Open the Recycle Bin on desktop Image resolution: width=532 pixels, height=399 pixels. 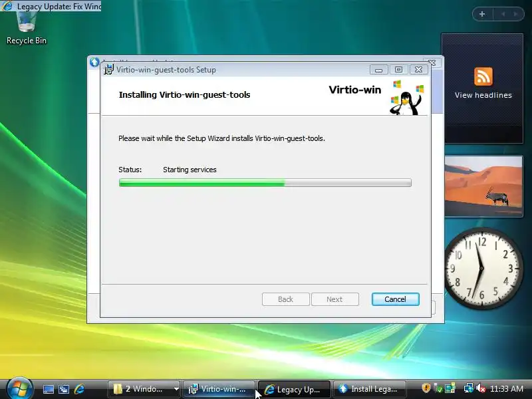(26, 29)
